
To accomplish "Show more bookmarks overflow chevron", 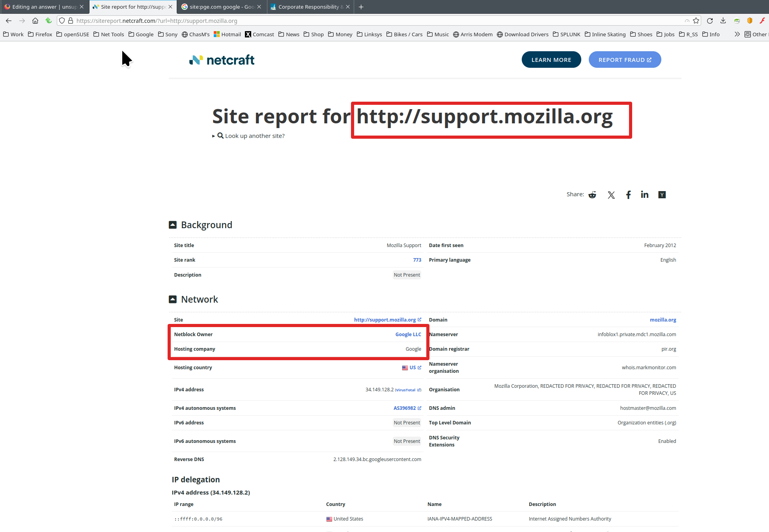I will click(x=737, y=34).
